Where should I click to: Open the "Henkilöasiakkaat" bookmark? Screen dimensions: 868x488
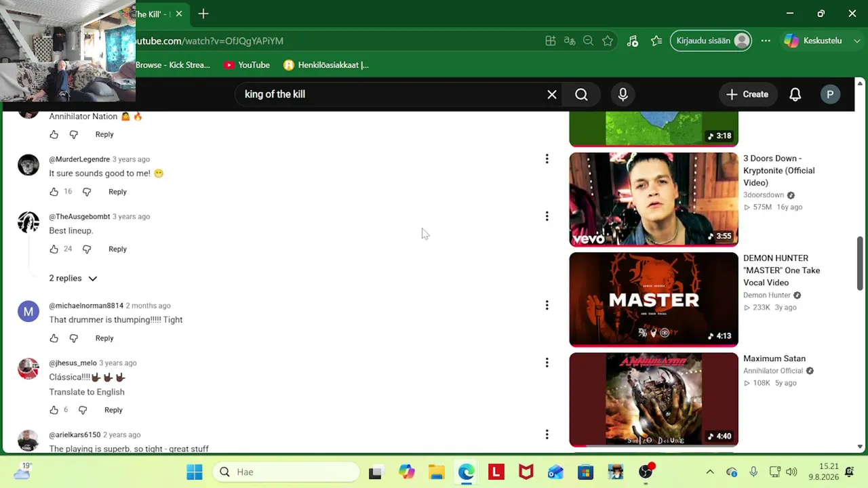point(326,65)
